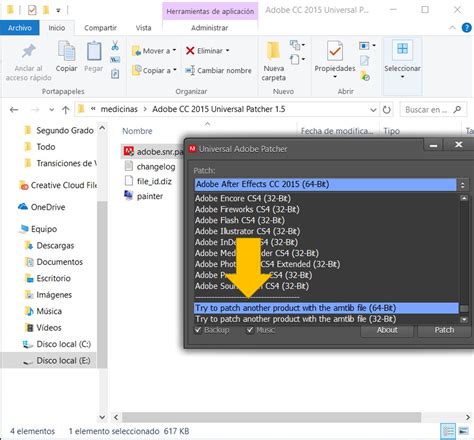
Task: Click the Patch button
Action: (x=444, y=330)
